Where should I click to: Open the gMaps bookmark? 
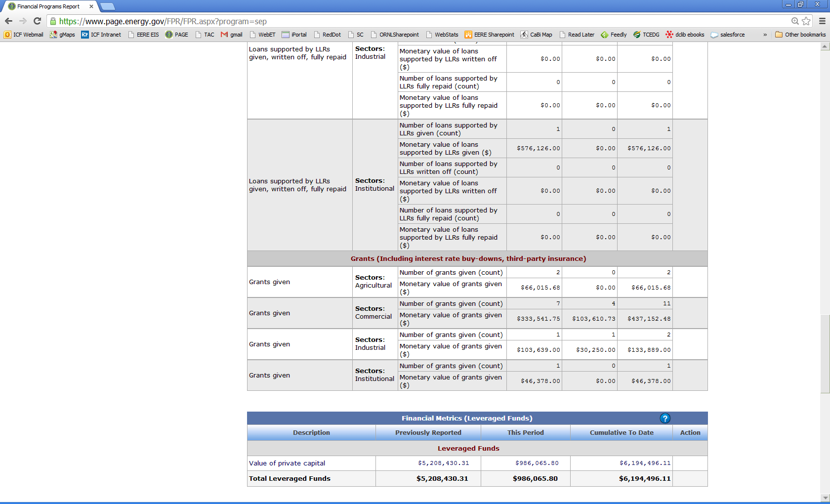62,35
